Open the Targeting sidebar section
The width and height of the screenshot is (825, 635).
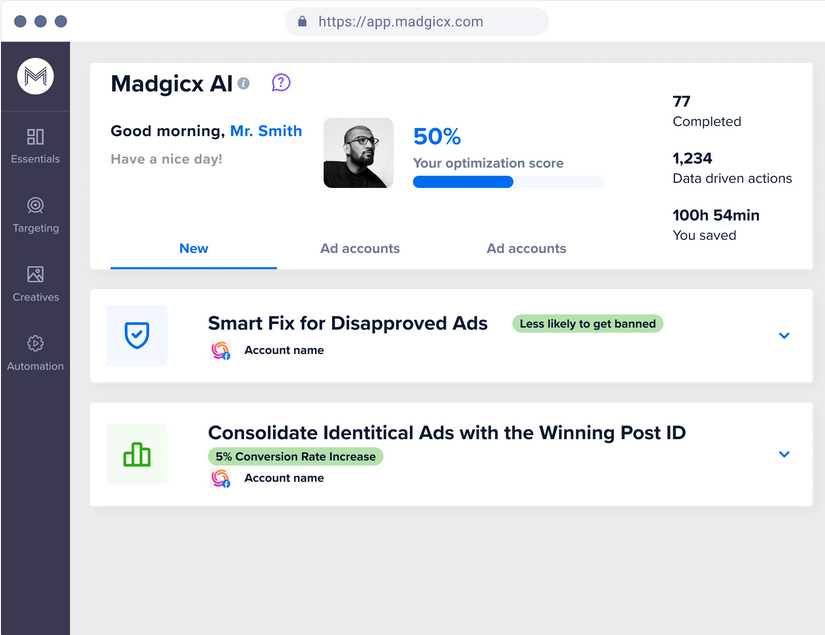[x=35, y=214]
